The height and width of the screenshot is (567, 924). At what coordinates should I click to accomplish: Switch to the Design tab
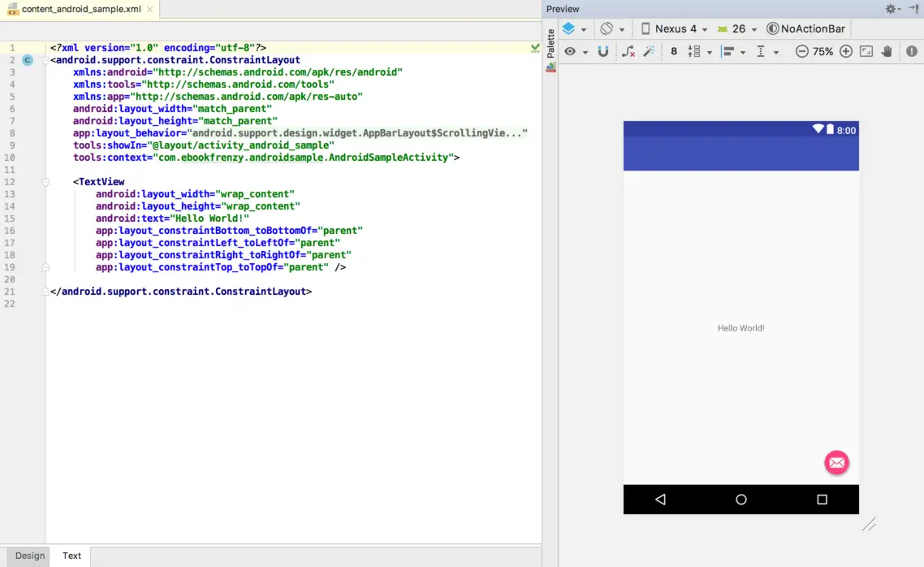pos(30,556)
